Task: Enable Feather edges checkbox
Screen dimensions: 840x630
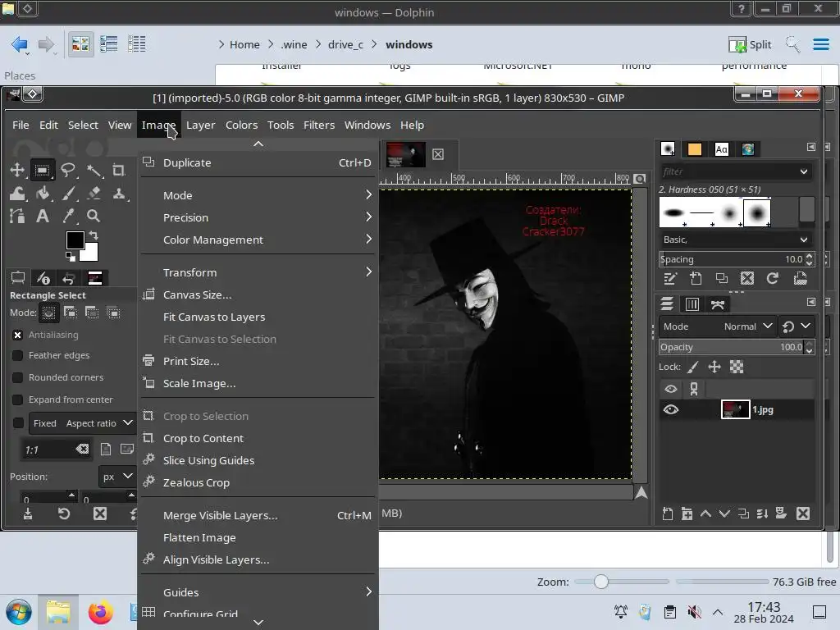Action: pyautogui.click(x=18, y=355)
